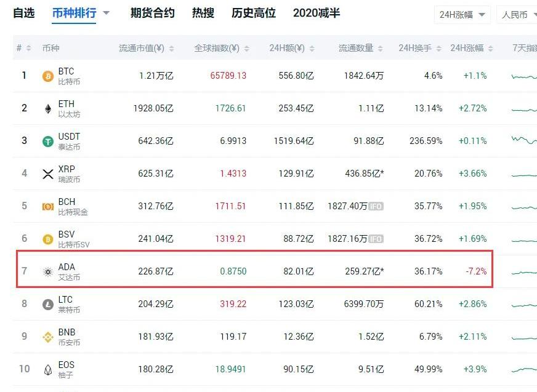This screenshot has width=537, height=392.
Task: Open the BCH 比特现金 coin link
Action: [x=73, y=206]
